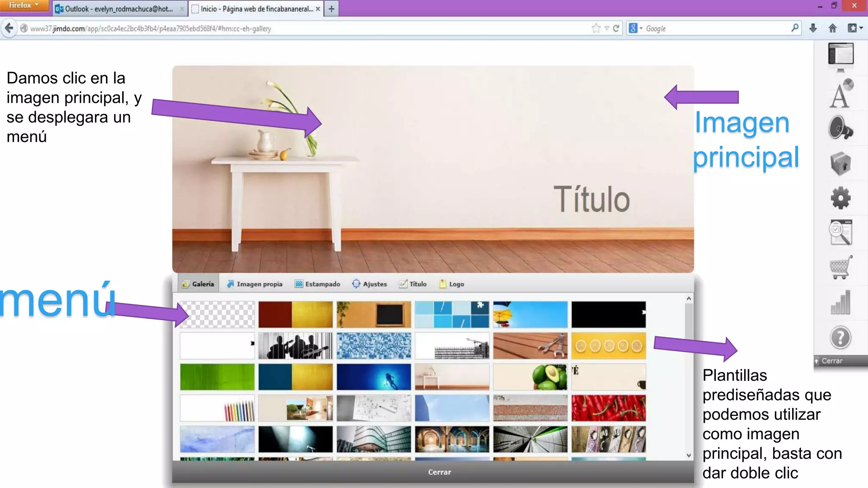Select the Logo tab
Screen dimensions: 868x488
pos(452,284)
